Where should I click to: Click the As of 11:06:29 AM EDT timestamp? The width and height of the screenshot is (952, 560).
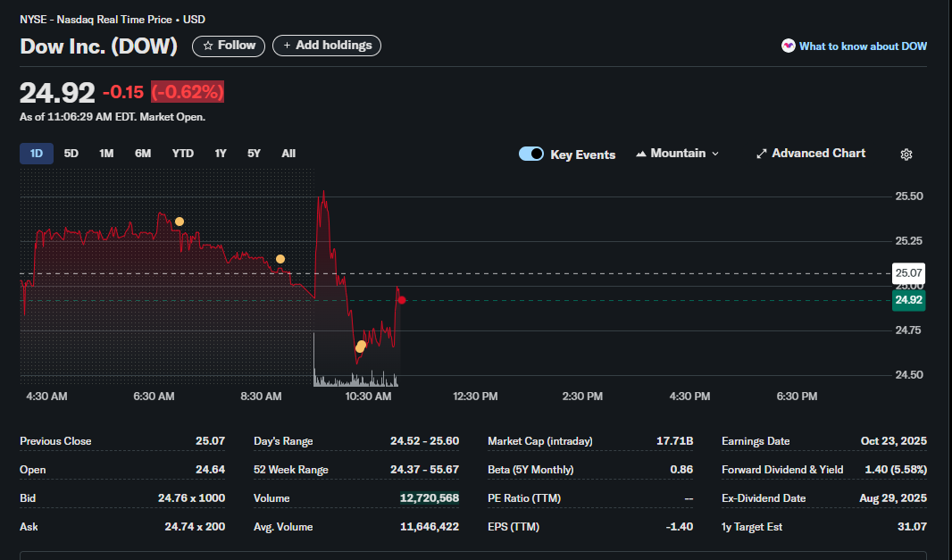[x=113, y=117]
